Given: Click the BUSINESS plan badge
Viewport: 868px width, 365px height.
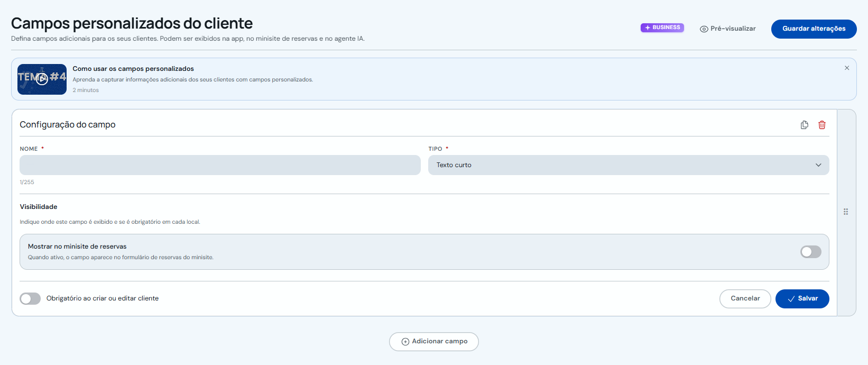Looking at the screenshot, I should pyautogui.click(x=662, y=28).
